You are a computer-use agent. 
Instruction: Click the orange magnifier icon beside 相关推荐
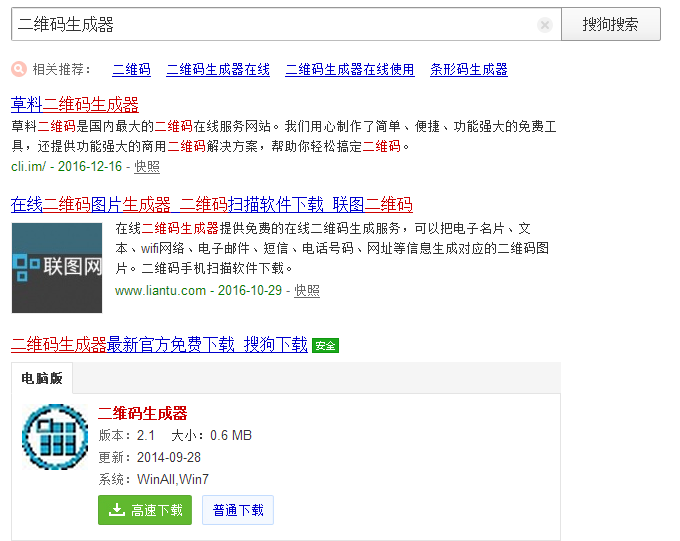pyautogui.click(x=19, y=69)
